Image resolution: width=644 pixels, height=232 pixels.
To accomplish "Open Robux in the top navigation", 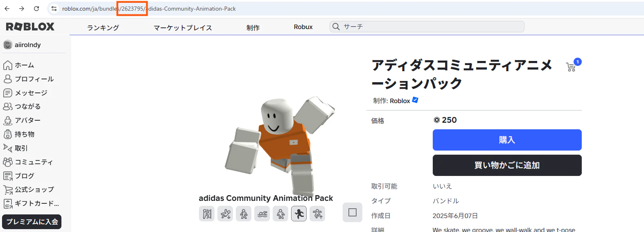I will [303, 27].
